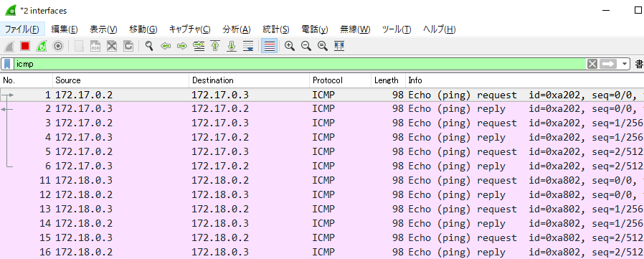This screenshot has height=259, width=644.
Task: Select packet 14 row
Action: (x=322, y=224)
